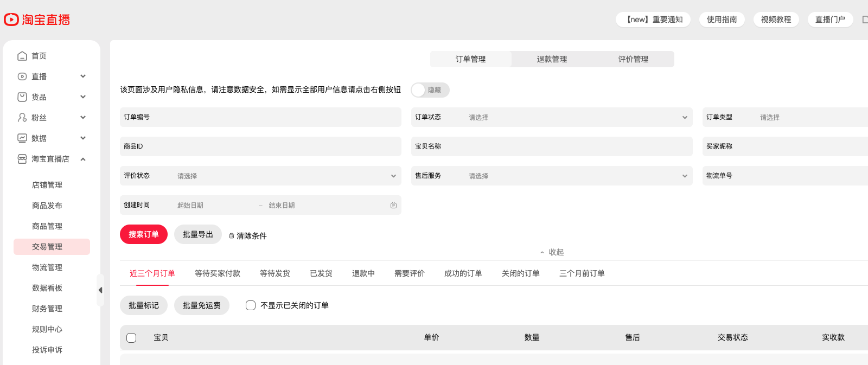The height and width of the screenshot is (365, 868).
Task: Open the 直播门户 button
Action: click(x=831, y=20)
